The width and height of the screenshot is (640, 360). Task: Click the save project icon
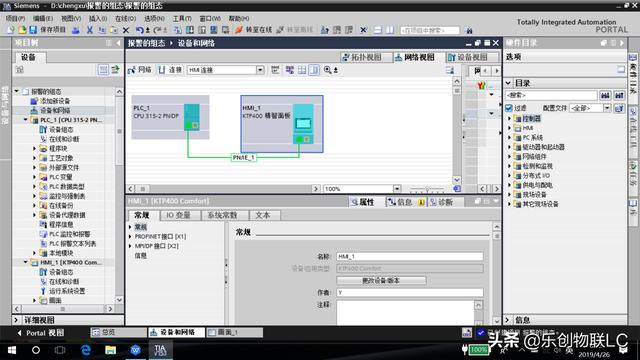point(33,30)
